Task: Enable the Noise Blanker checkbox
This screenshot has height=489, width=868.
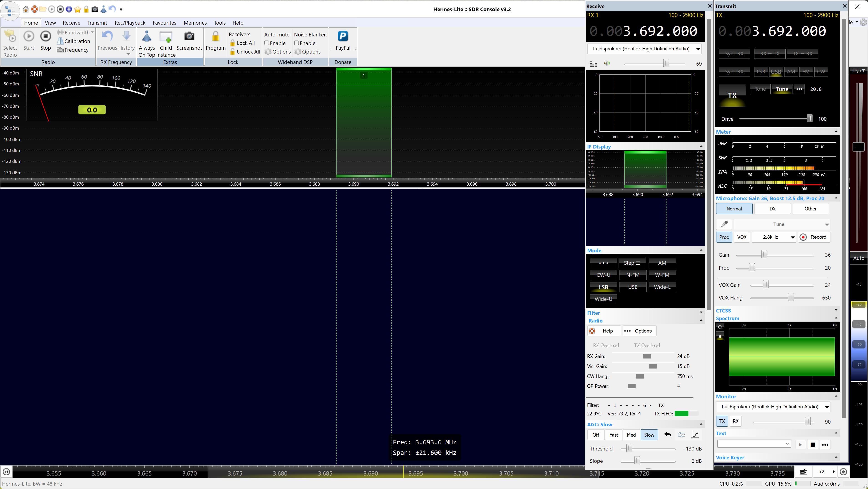Action: click(297, 43)
